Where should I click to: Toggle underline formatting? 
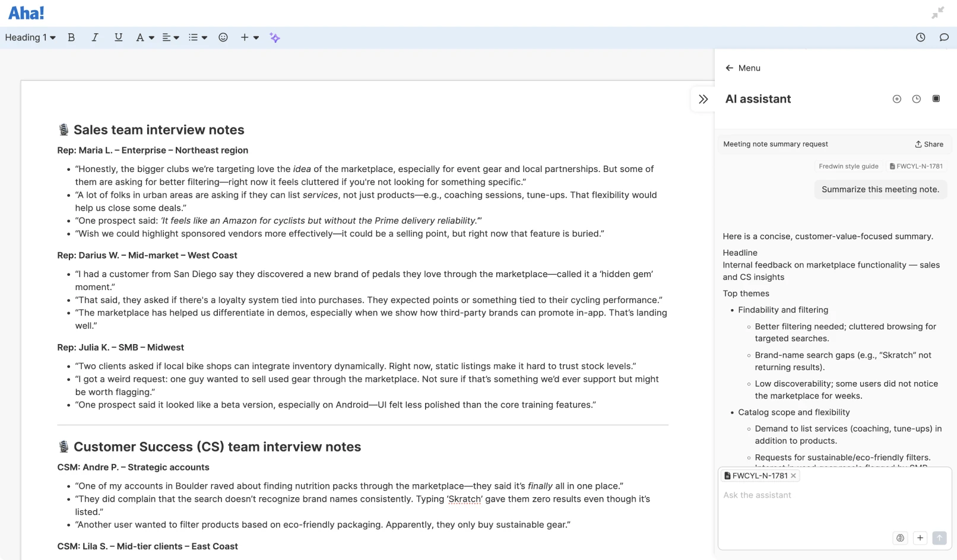coord(118,37)
